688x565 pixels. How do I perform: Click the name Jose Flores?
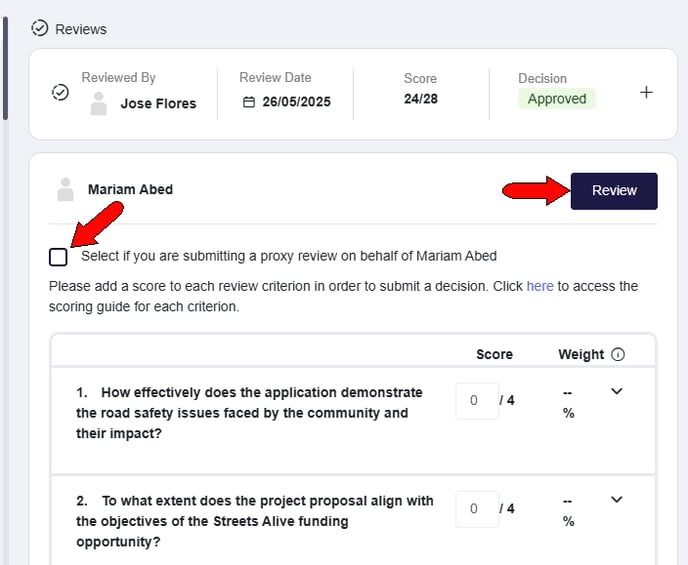click(158, 104)
